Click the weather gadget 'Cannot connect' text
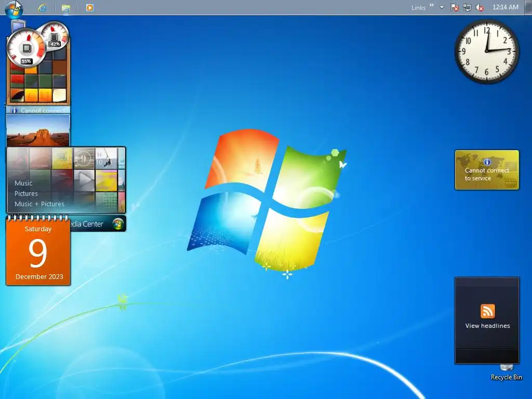The width and height of the screenshot is (532, 399). pos(42,110)
